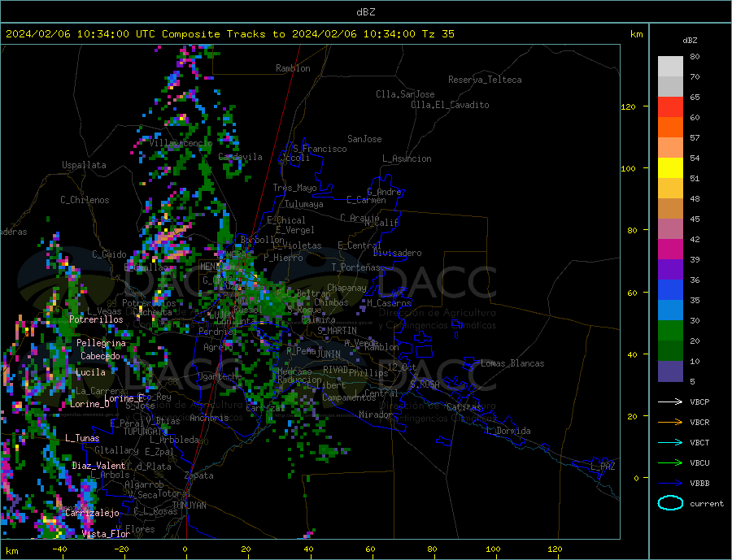Click the VBBB legend label
The height and width of the screenshot is (560, 732).
699,484
